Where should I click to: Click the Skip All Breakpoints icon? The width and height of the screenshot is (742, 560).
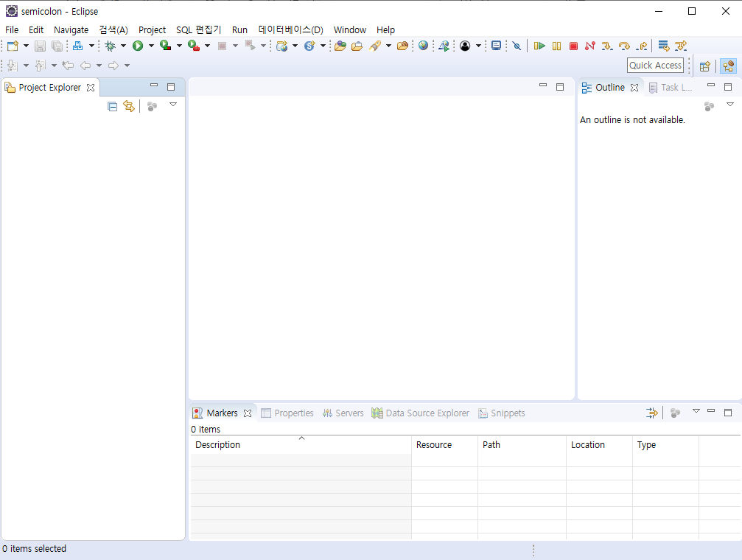(517, 46)
